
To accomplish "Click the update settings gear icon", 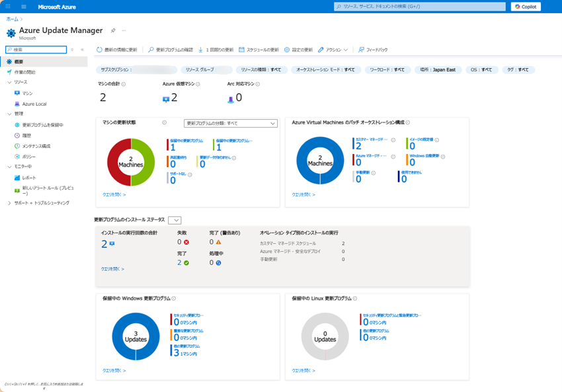I will tap(287, 50).
